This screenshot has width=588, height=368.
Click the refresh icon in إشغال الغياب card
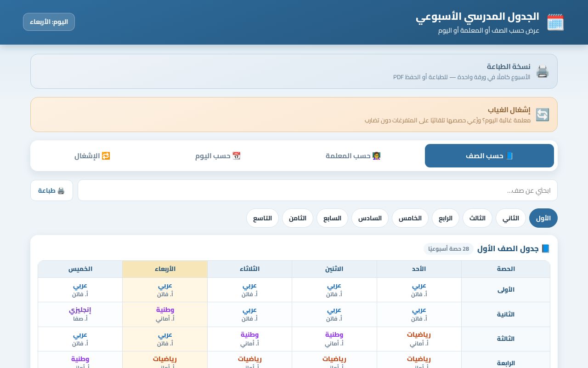pos(543,115)
